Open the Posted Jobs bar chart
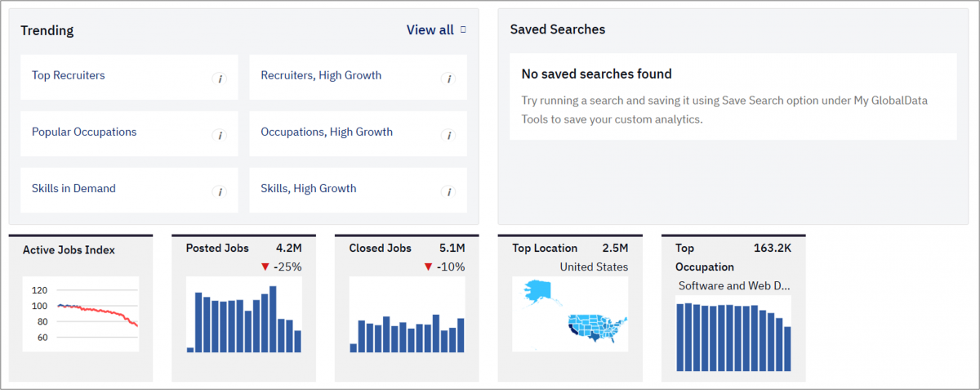 pyautogui.click(x=244, y=314)
